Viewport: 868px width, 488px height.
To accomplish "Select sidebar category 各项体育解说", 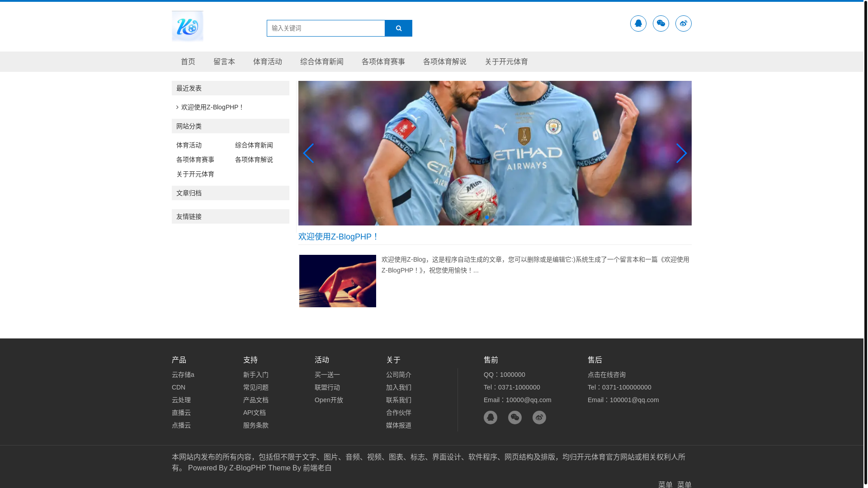I will pyautogui.click(x=254, y=160).
